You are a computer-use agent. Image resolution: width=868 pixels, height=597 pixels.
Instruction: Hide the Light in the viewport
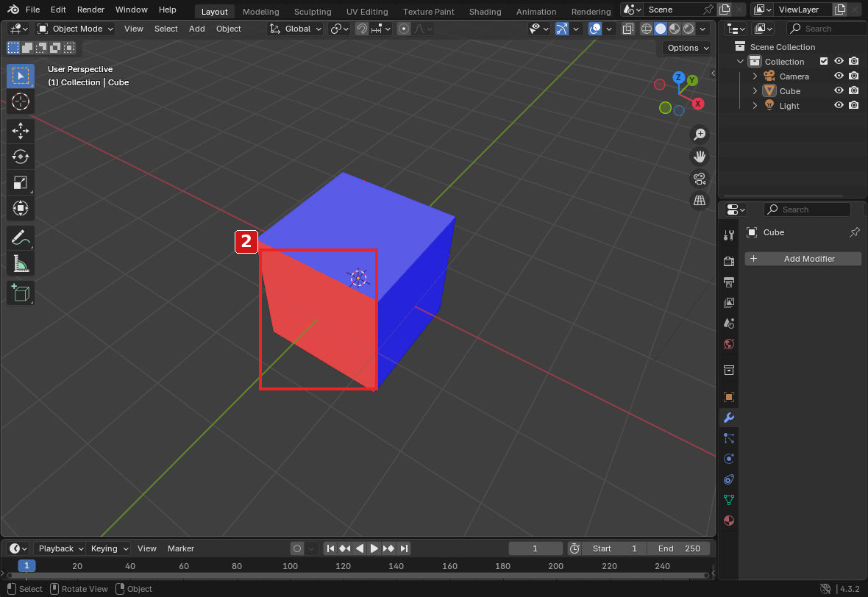839,105
